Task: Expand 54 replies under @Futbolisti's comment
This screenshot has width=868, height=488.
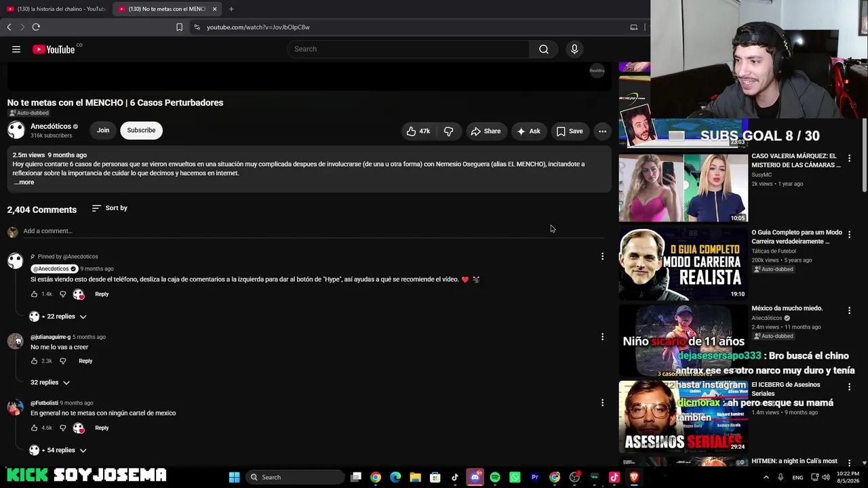Action: click(x=58, y=450)
